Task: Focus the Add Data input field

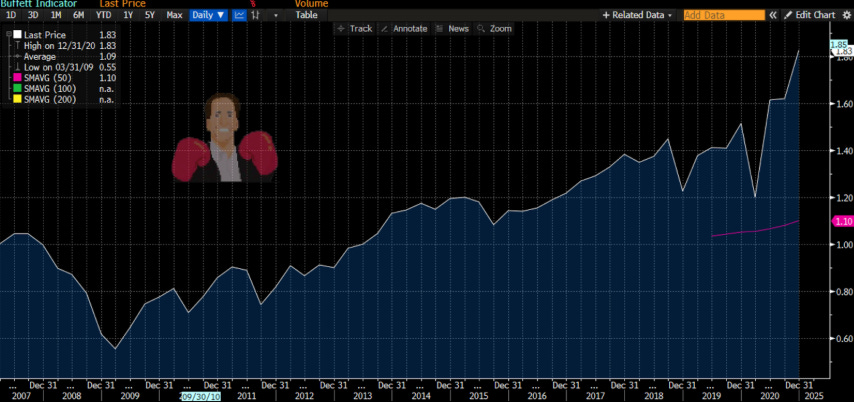Action: point(724,15)
